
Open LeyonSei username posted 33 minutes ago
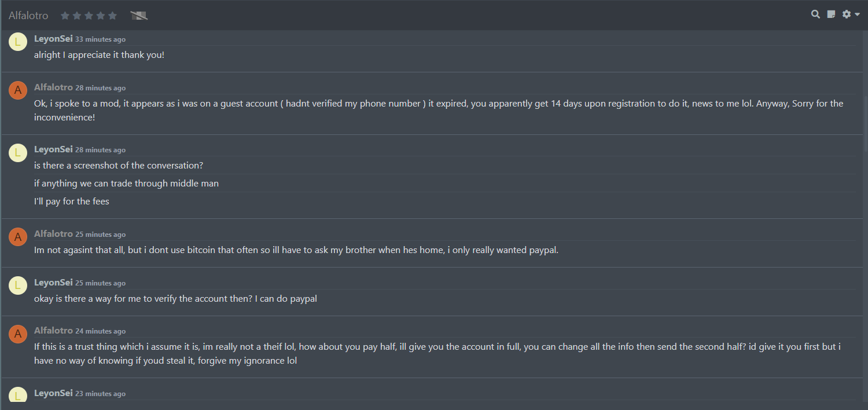pos(53,39)
